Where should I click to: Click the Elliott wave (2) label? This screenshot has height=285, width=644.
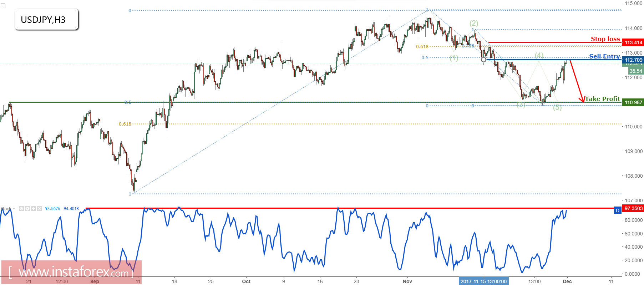[474, 23]
